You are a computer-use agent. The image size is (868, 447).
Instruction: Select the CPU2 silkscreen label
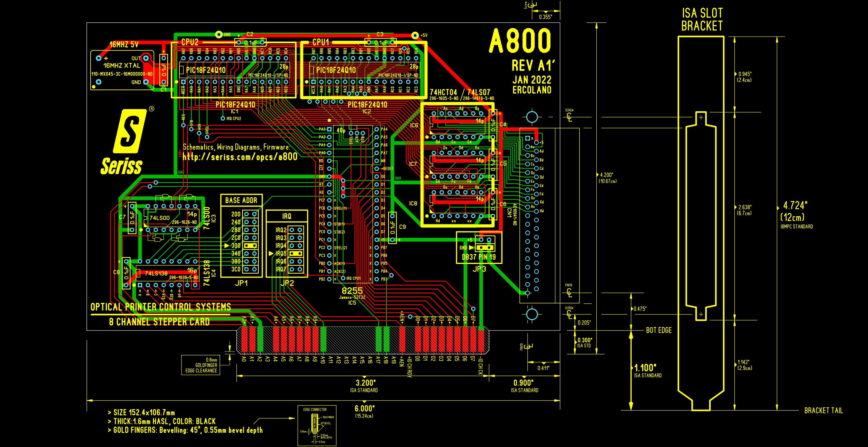pos(190,42)
